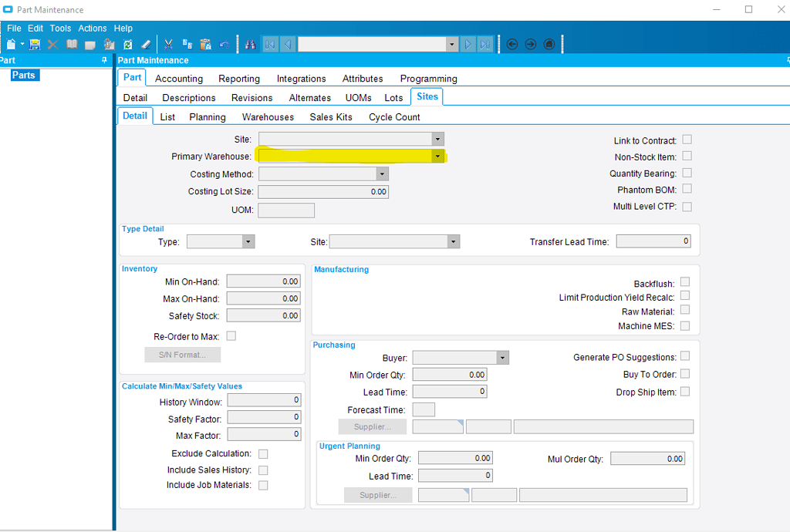Click the New record icon

click(x=10, y=44)
